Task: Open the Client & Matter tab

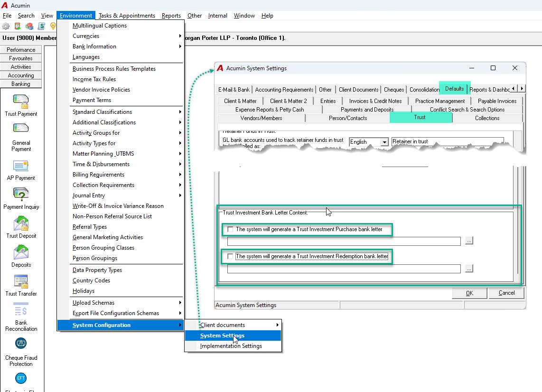Action: tap(240, 101)
